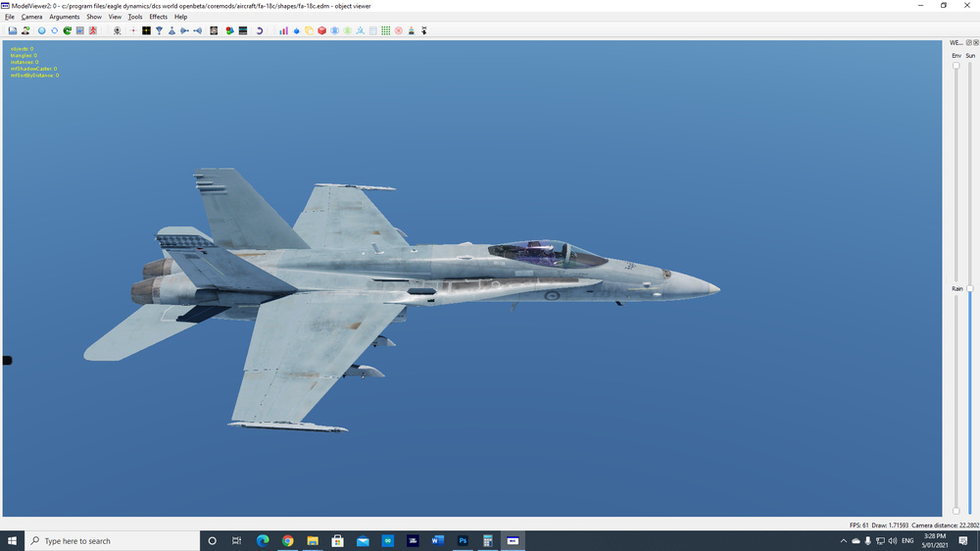Click the Env slider handle
This screenshot has height=551, width=980.
[956, 66]
